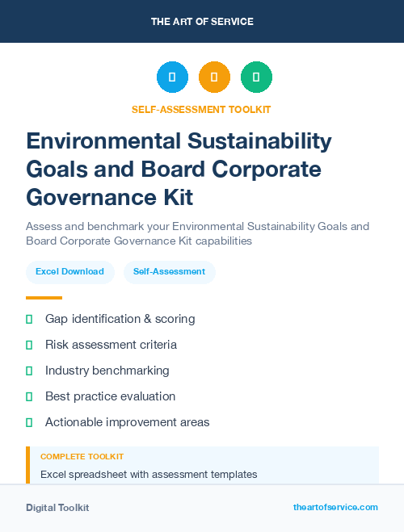Click the SELF-ASSESSMENT TOOLKIT label

pyautogui.click(x=201, y=110)
